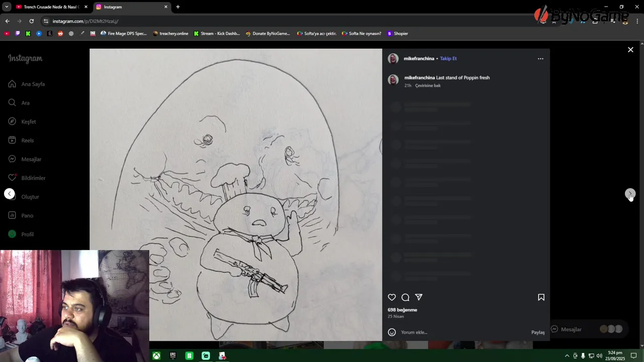The image size is (644, 362).
Task: Click 698 beğenme likes count
Action: pos(403,310)
